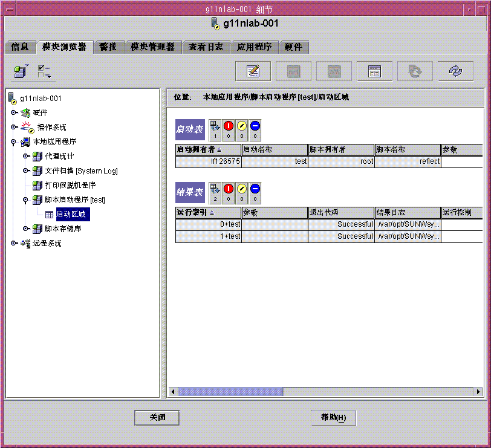This screenshot has width=491, height=448.
Task: Select the lf126575 cell in 启动表
Action: [208, 161]
